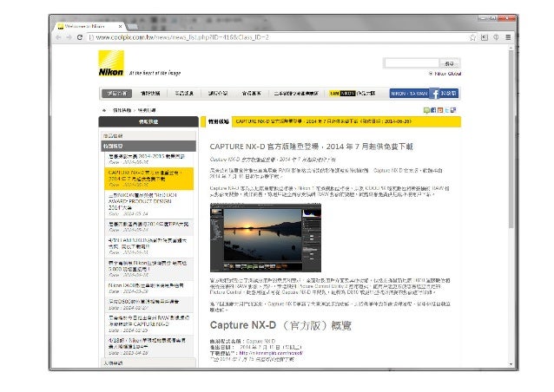Click the extension icon left of the Chrome menu
This screenshot has width=554, height=392.
496,37
